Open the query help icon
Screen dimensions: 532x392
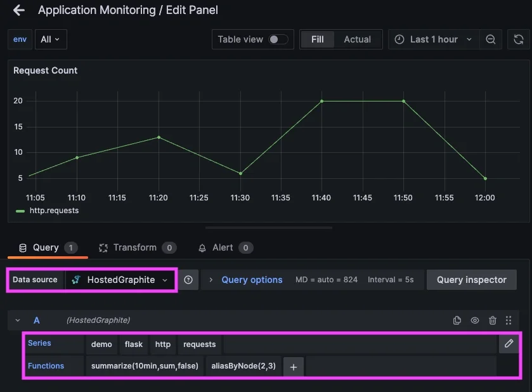pyautogui.click(x=188, y=279)
